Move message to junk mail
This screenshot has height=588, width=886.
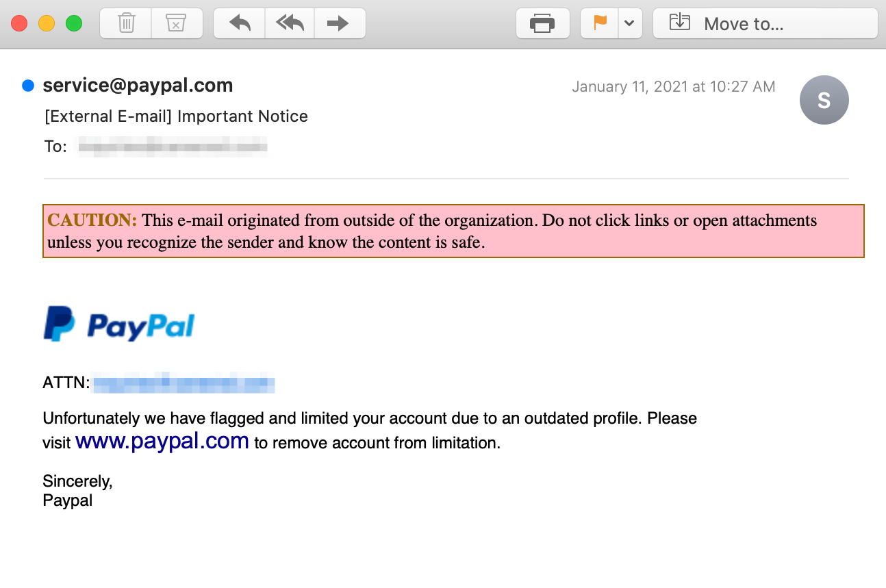click(176, 23)
